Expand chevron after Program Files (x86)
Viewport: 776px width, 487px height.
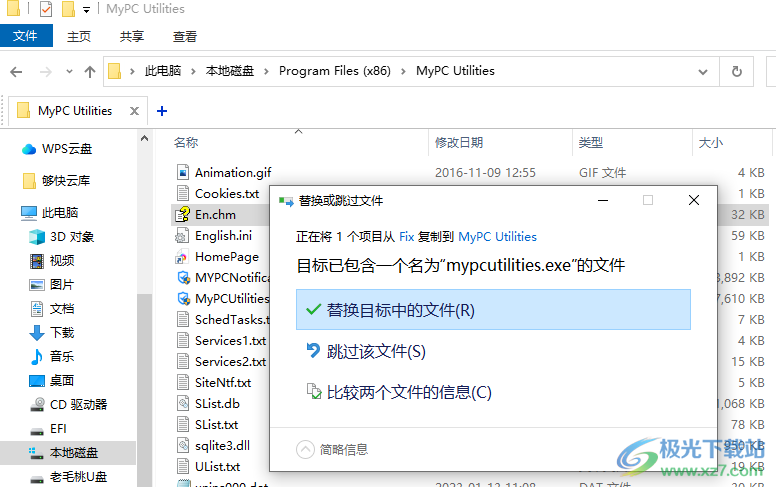[x=403, y=72]
